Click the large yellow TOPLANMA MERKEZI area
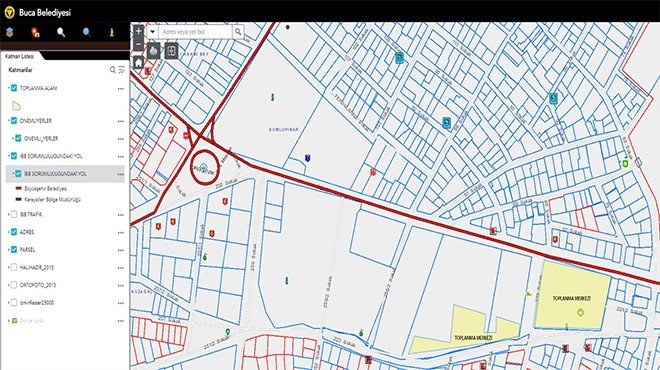The width and height of the screenshot is (660, 370). pyautogui.click(x=572, y=295)
